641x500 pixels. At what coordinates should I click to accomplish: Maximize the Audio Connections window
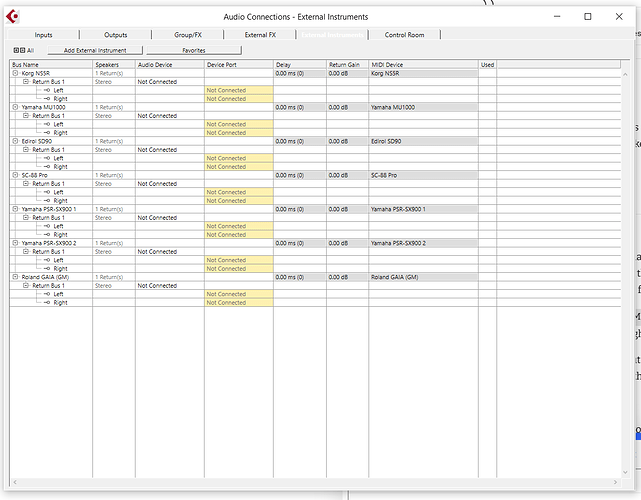point(588,16)
